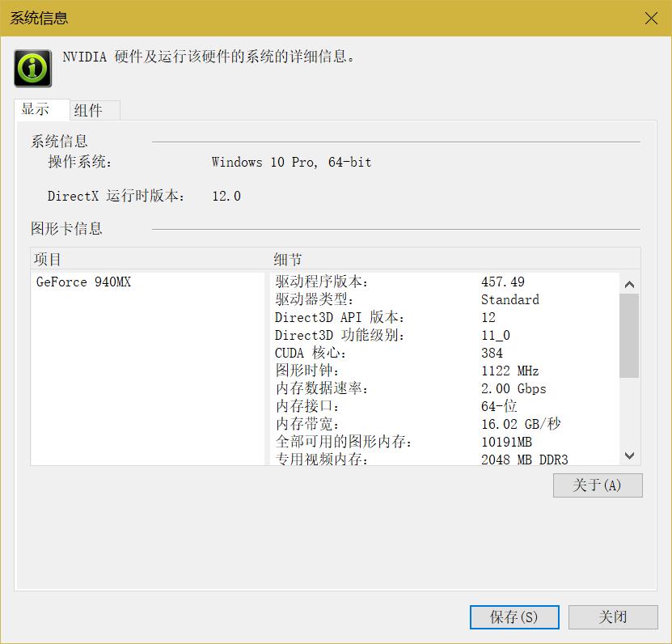
Task: Click the Standard driver type value
Action: coord(510,299)
